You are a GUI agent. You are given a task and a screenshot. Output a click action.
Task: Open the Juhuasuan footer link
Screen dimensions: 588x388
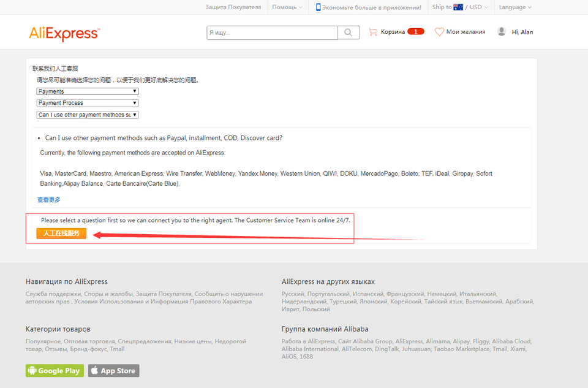coord(417,349)
